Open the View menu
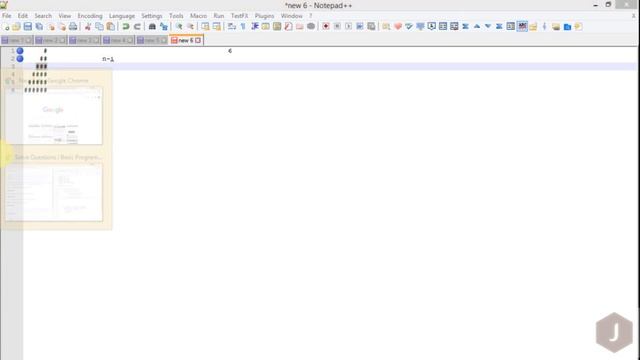 tap(64, 16)
